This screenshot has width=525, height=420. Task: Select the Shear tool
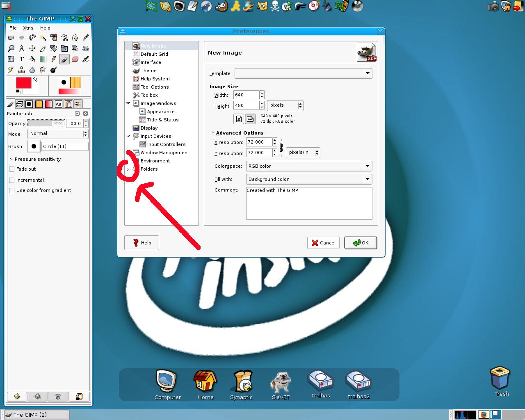(75, 48)
